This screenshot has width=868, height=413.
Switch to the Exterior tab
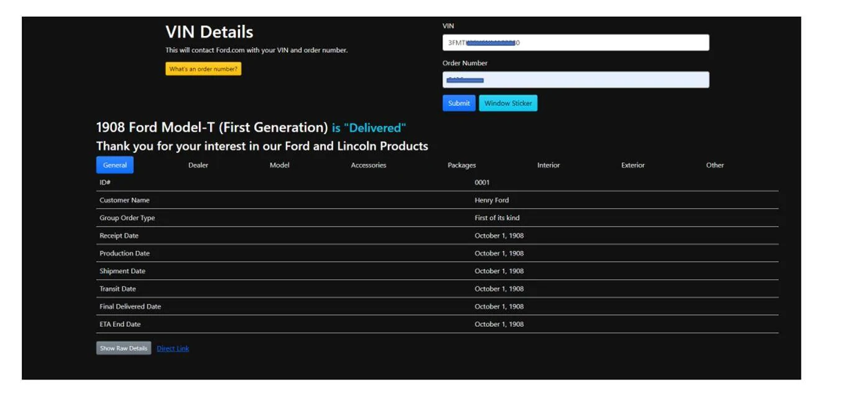(633, 165)
